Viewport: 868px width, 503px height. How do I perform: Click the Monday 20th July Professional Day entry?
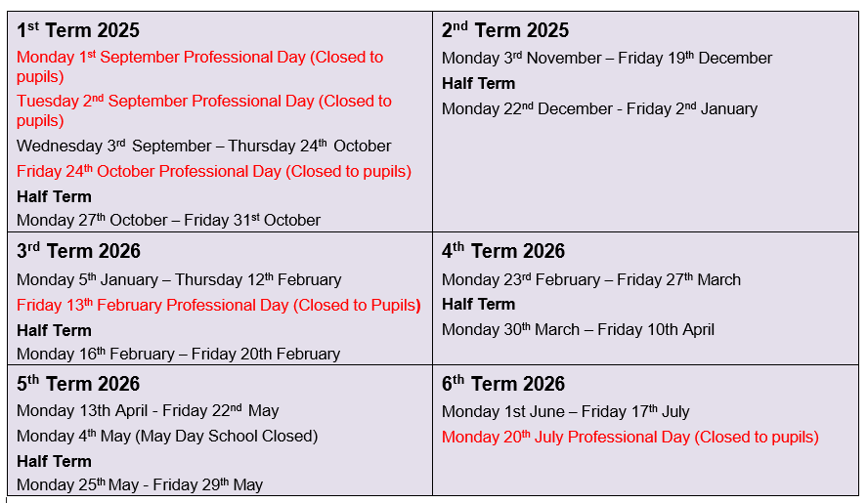coord(629,438)
